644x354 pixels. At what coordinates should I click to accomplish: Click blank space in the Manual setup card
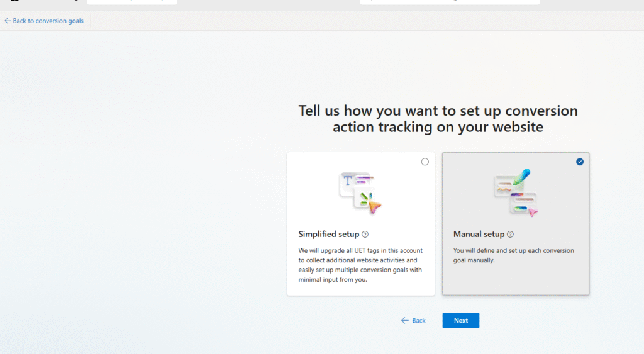click(x=516, y=280)
